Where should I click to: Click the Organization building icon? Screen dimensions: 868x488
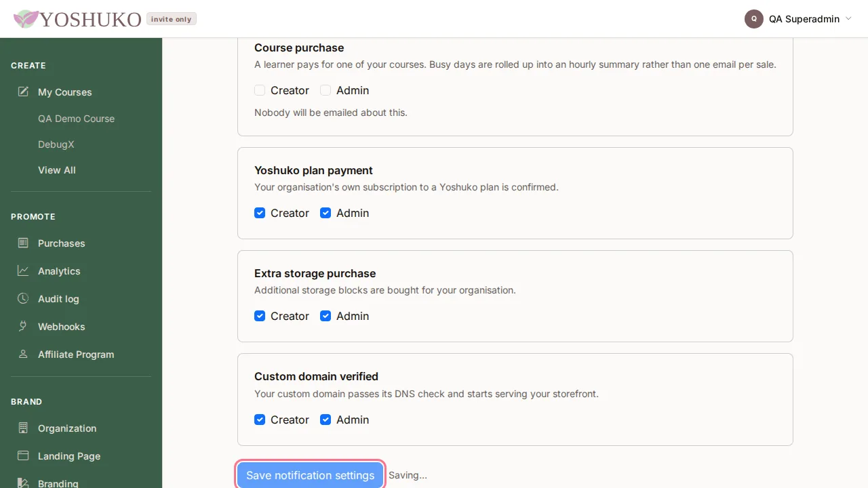click(x=23, y=428)
